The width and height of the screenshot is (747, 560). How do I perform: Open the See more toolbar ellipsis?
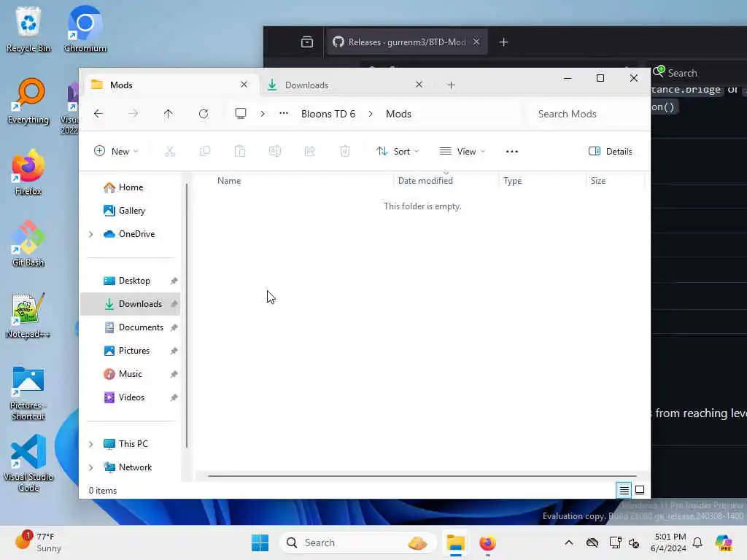pos(511,152)
